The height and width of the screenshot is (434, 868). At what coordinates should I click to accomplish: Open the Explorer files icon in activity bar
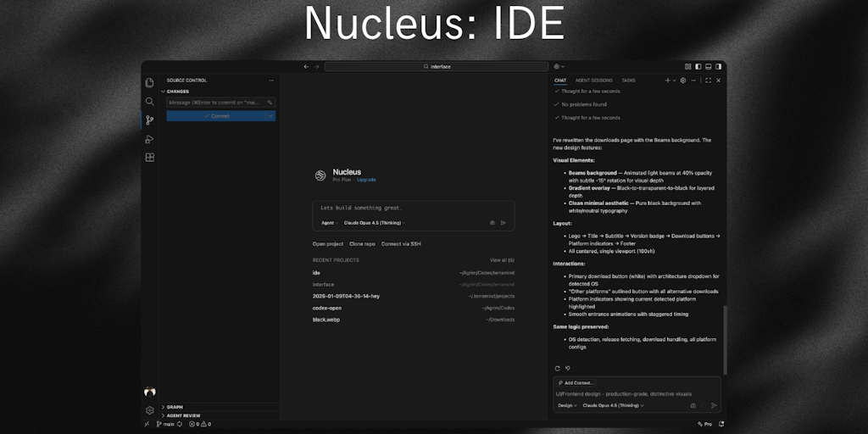150,82
